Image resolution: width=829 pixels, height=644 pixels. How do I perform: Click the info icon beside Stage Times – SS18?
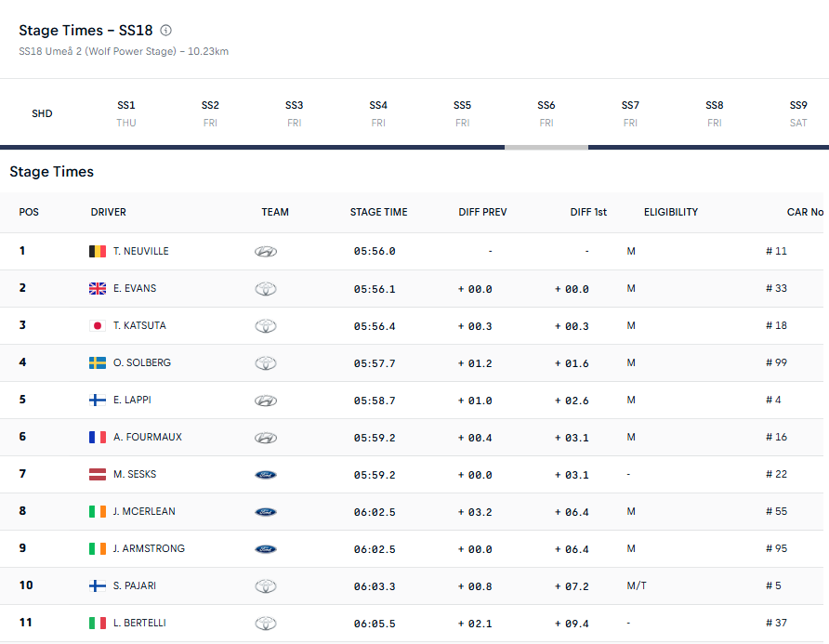tap(166, 31)
